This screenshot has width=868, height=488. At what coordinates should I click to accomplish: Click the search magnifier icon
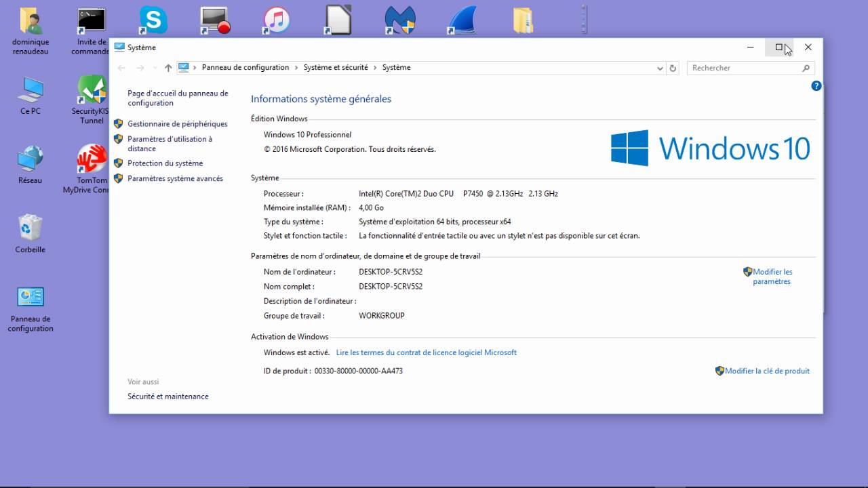coord(806,68)
